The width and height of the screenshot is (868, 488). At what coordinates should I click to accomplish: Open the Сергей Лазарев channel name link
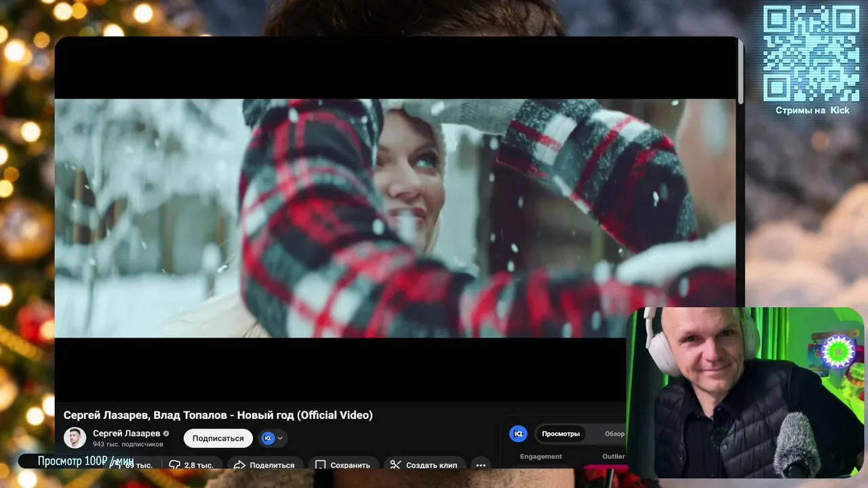tap(127, 433)
